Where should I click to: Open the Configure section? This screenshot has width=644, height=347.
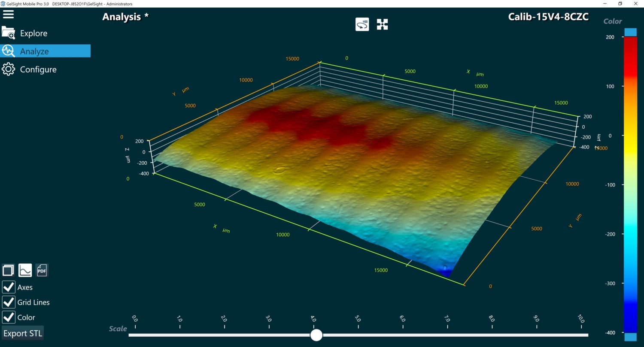38,69
